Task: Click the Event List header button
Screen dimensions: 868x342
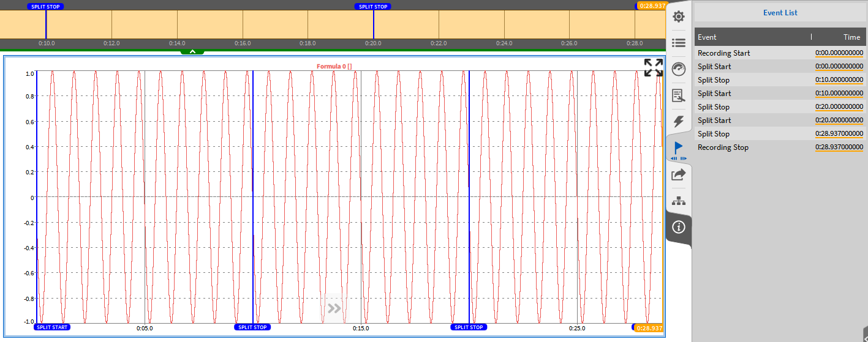Action: coord(780,12)
